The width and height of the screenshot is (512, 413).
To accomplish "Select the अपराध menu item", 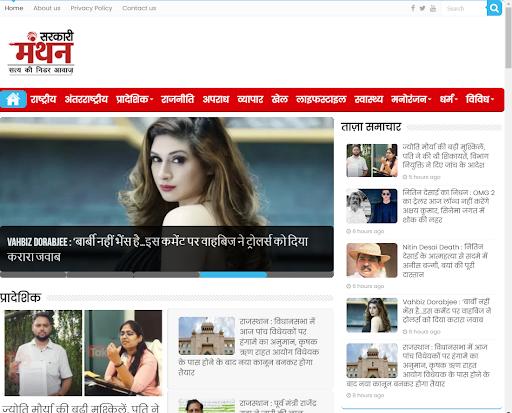I will (216, 99).
